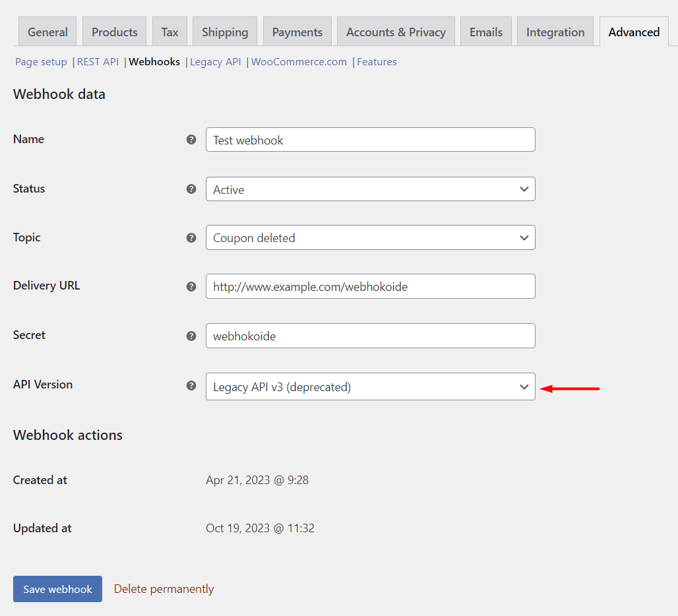Click the help icon next to Secret

point(191,336)
